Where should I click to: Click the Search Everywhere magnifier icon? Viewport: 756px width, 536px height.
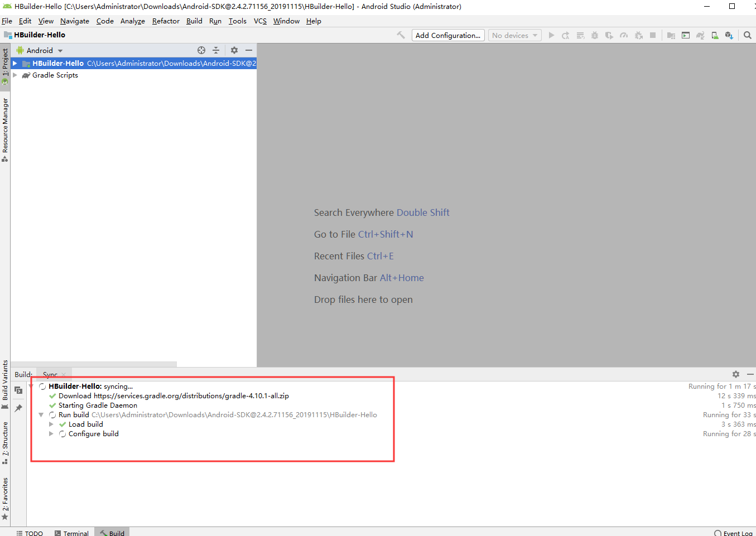748,35
